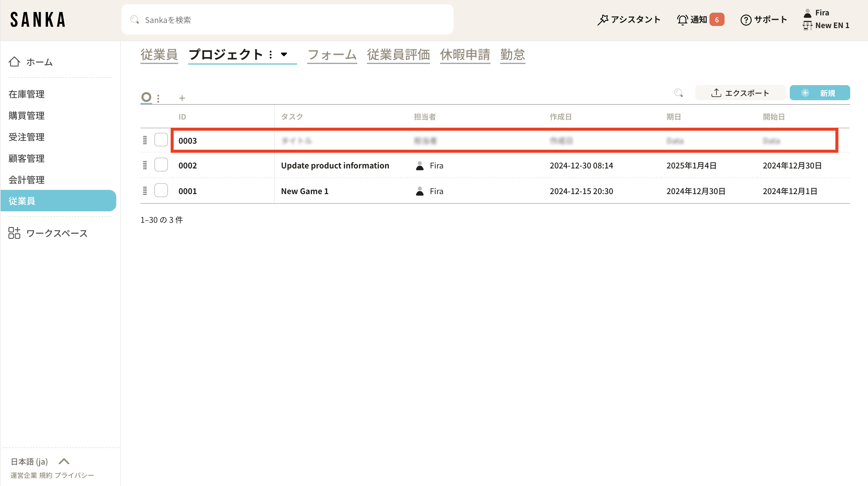Open the Fira user account menu
This screenshot has width=868, height=486.
click(x=821, y=13)
